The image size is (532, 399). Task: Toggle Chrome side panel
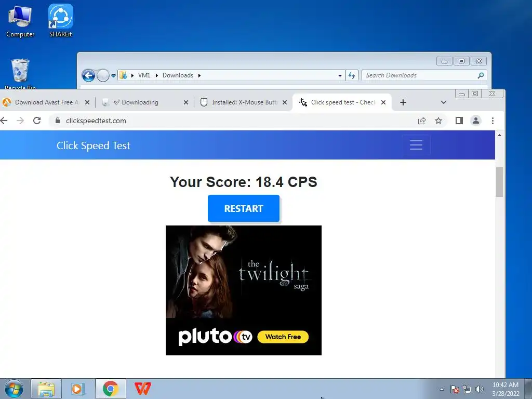[459, 121]
